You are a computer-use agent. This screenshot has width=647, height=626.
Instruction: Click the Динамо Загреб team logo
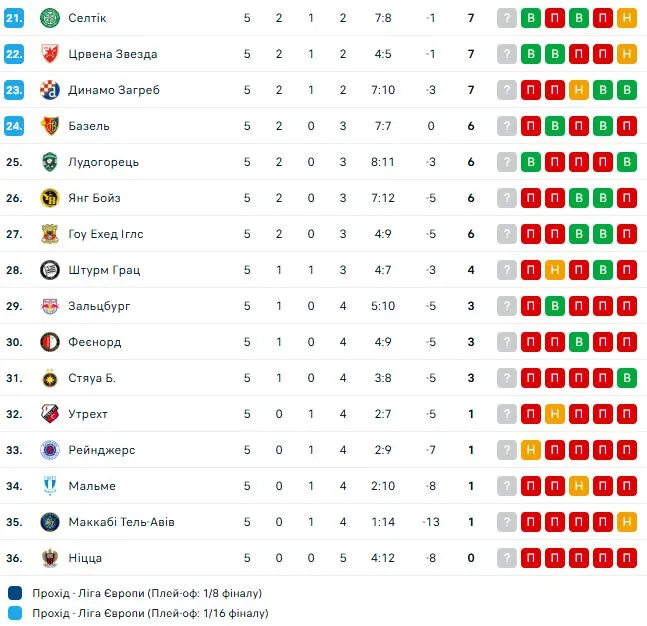(x=50, y=90)
